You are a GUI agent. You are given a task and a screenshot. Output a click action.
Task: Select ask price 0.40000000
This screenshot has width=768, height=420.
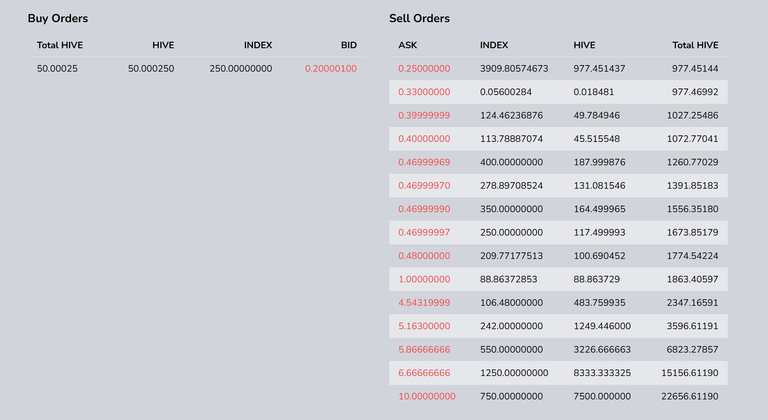(x=424, y=139)
